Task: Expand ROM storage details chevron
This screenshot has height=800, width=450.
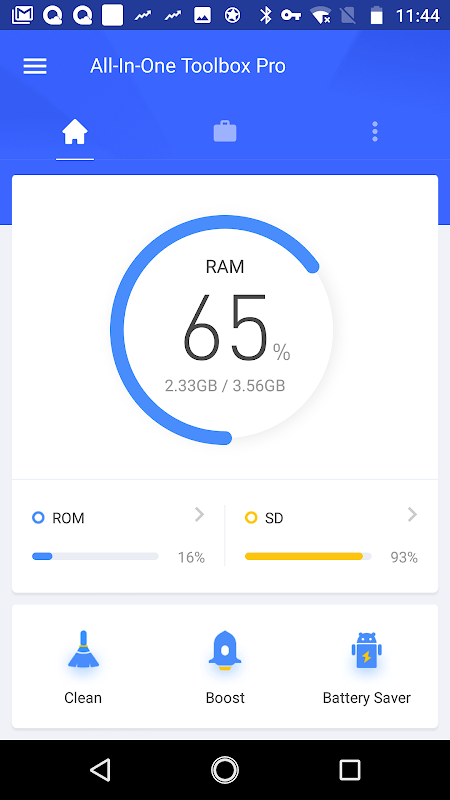Action: (199, 515)
